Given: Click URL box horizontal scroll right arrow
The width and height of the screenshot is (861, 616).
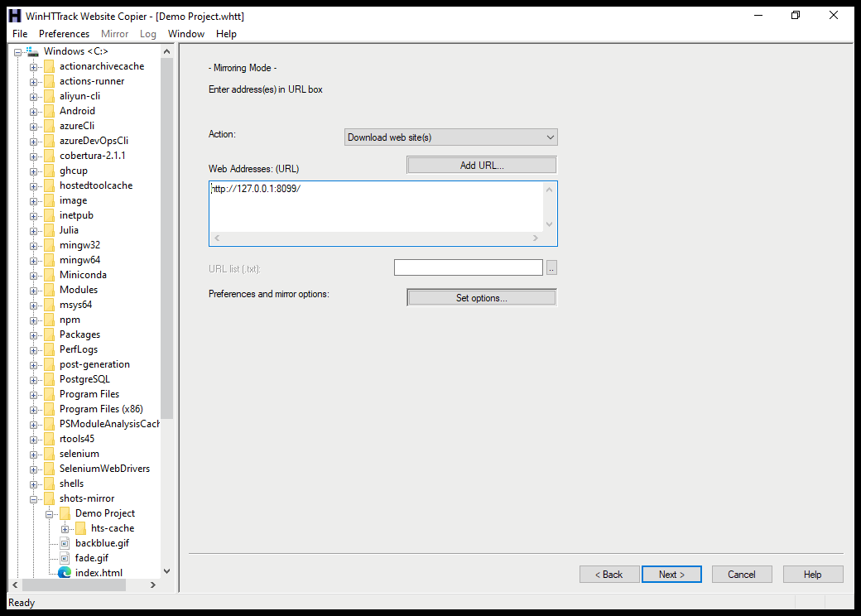Looking at the screenshot, I should [x=536, y=238].
